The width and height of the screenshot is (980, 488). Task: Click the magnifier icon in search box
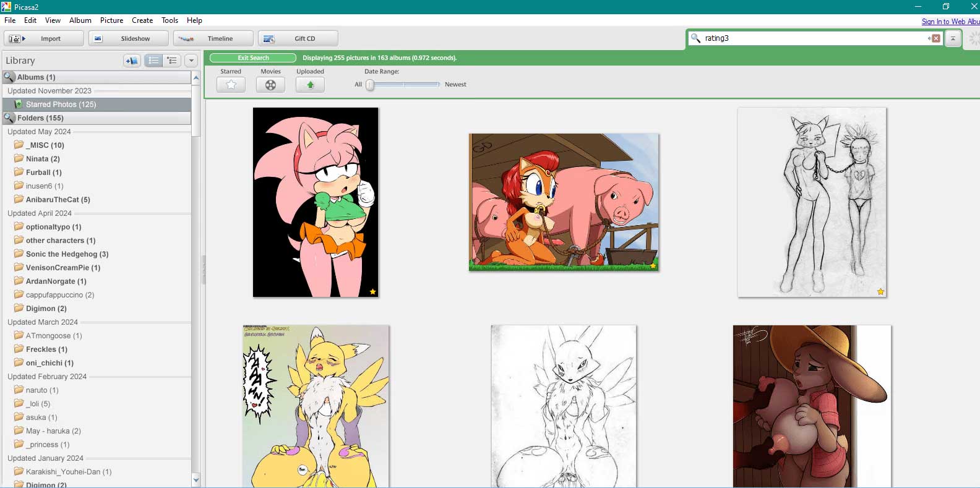click(x=696, y=38)
